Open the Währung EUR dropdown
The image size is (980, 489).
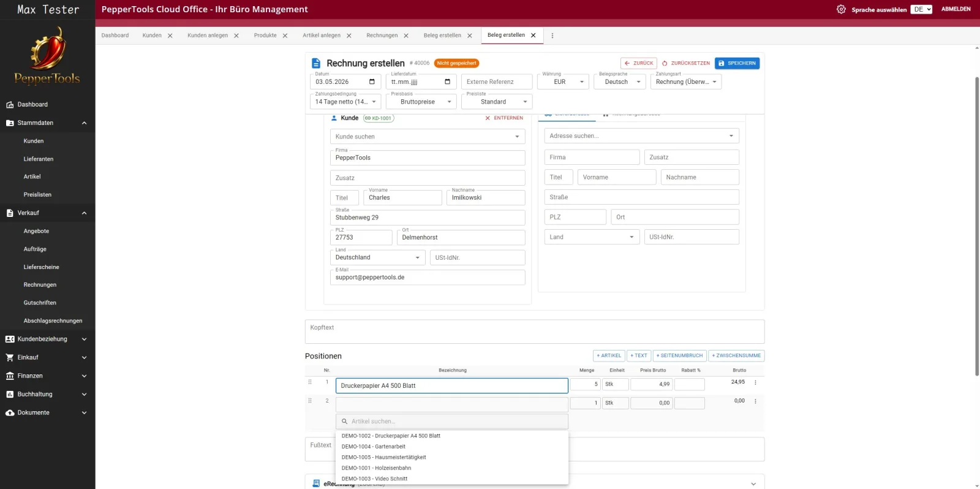(x=563, y=81)
